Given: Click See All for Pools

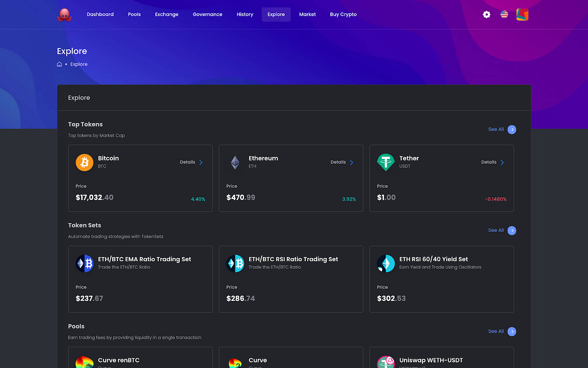Looking at the screenshot, I should point(496,332).
